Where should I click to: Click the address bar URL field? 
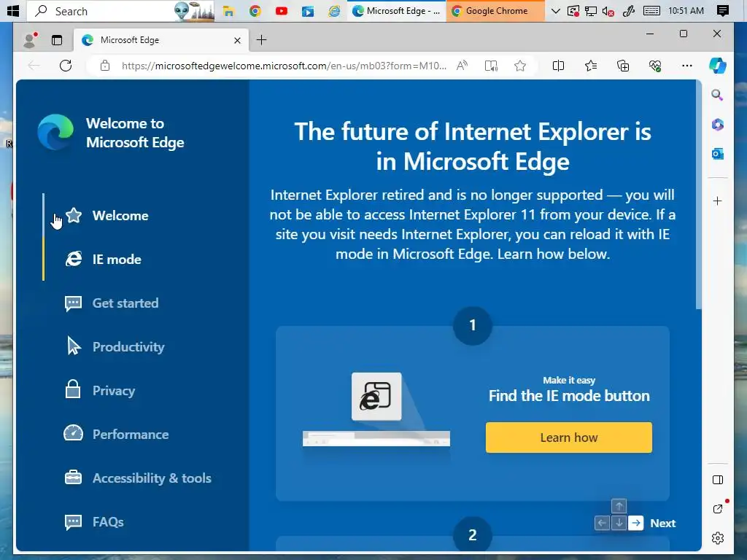click(284, 66)
